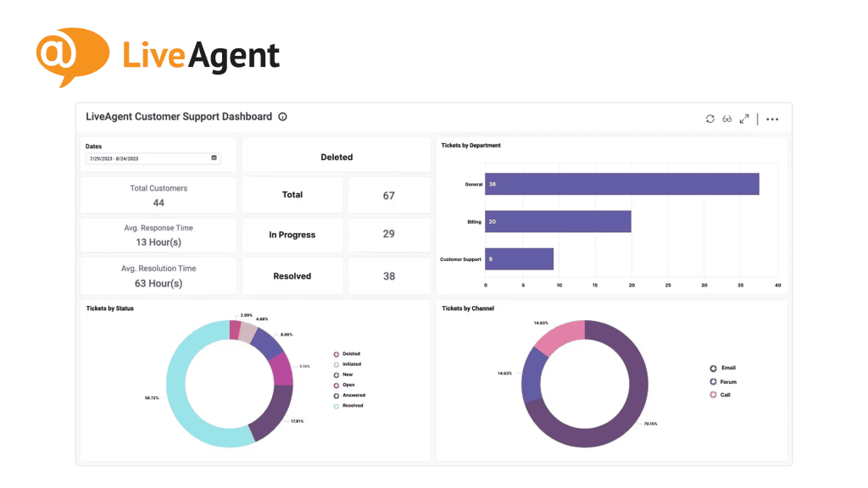Click the Dates range input field
868x488 pixels.
[x=148, y=158]
